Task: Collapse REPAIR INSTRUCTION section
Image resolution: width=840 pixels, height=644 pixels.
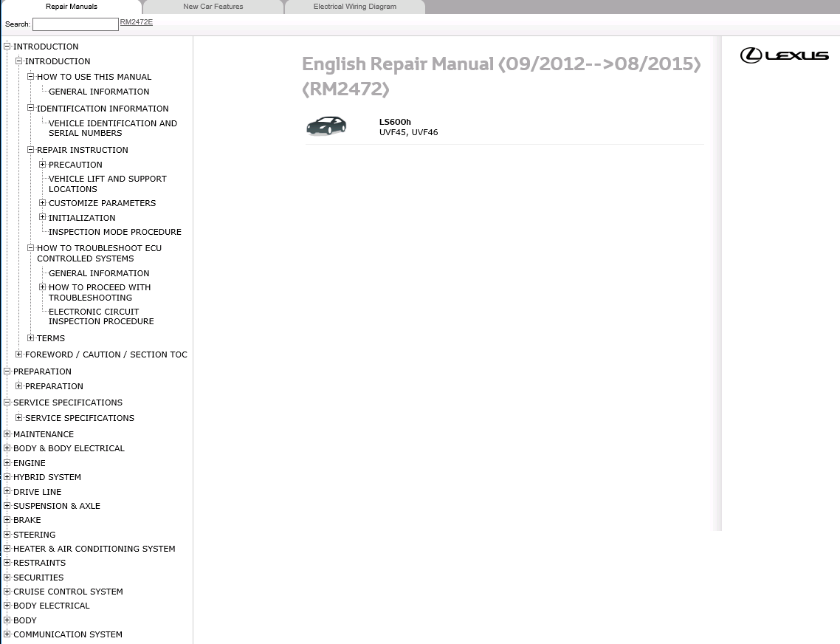Action: [30, 149]
